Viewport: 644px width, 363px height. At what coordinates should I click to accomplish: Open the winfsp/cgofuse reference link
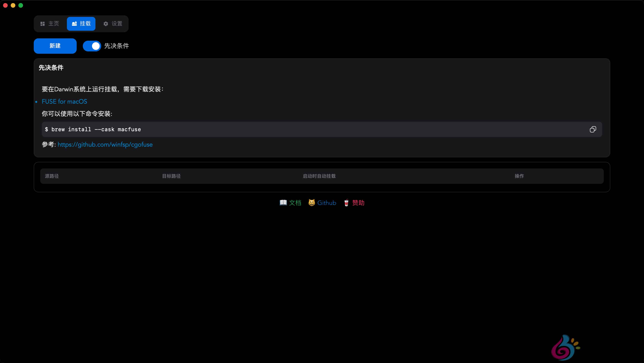coord(105,145)
